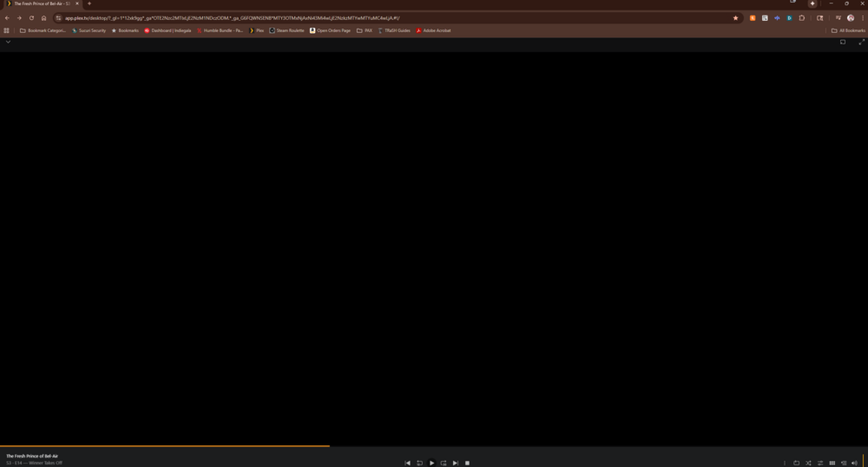Open the Steam Roulette bookmark
868x467 pixels.
point(286,30)
